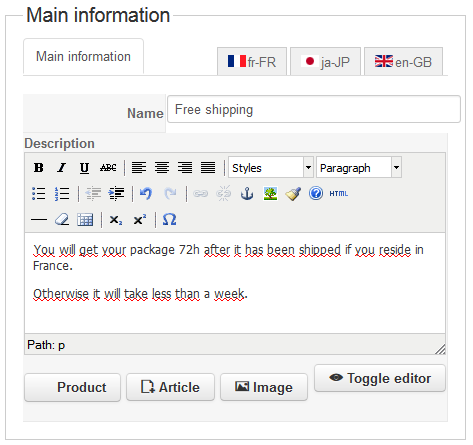
Task: Click the redo arrow
Action: pyautogui.click(x=170, y=193)
